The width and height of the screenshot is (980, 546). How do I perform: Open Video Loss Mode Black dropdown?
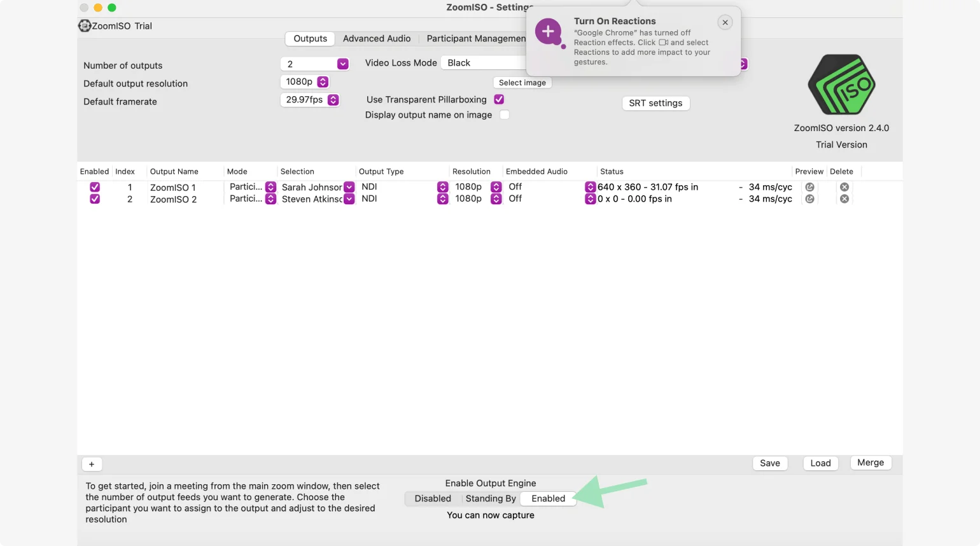[x=485, y=62]
